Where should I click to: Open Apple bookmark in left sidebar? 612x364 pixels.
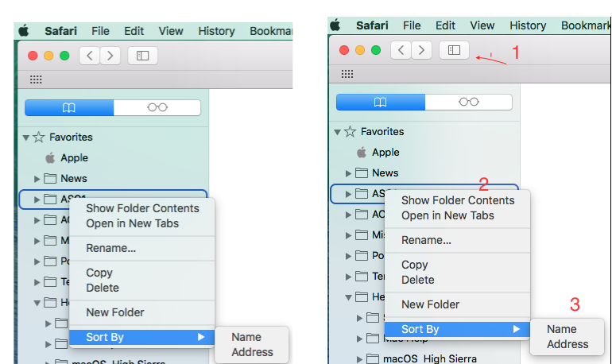click(x=67, y=158)
